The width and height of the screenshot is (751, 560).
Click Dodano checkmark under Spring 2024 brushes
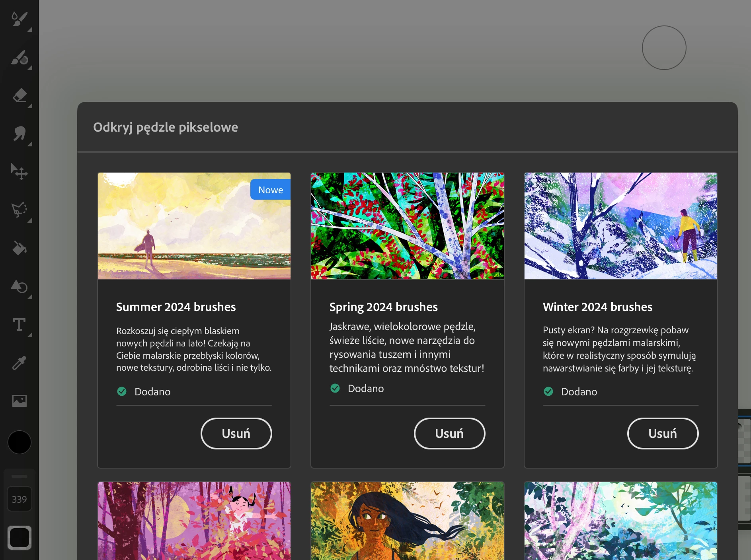click(x=335, y=388)
